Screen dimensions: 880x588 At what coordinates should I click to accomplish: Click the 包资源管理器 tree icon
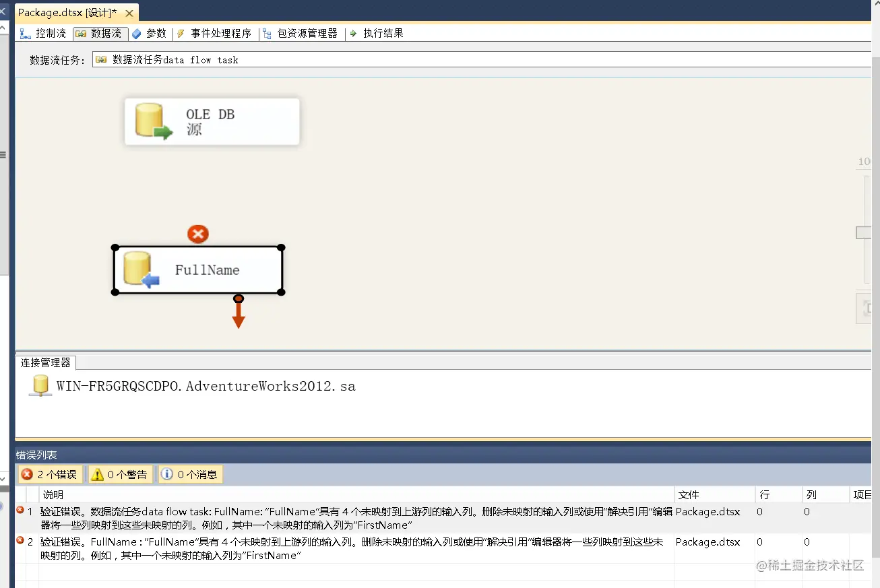point(268,34)
